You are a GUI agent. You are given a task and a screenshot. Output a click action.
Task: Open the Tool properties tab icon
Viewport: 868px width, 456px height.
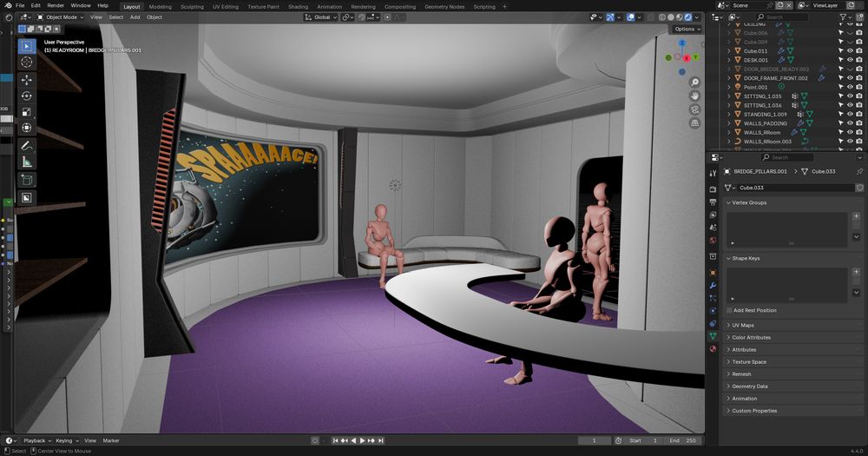(x=713, y=174)
